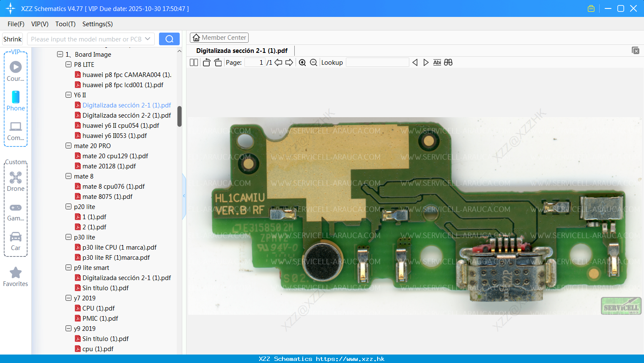The width and height of the screenshot is (644, 363).
Task: Find next lookup result triangle
Action: click(x=426, y=63)
